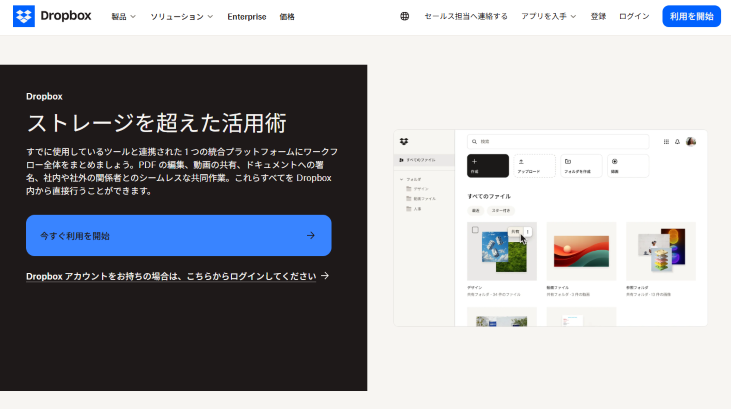Image resolution: width=731 pixels, height=409 pixels.
Task: Click the 検索 search field in the preview
Action: [558, 141]
